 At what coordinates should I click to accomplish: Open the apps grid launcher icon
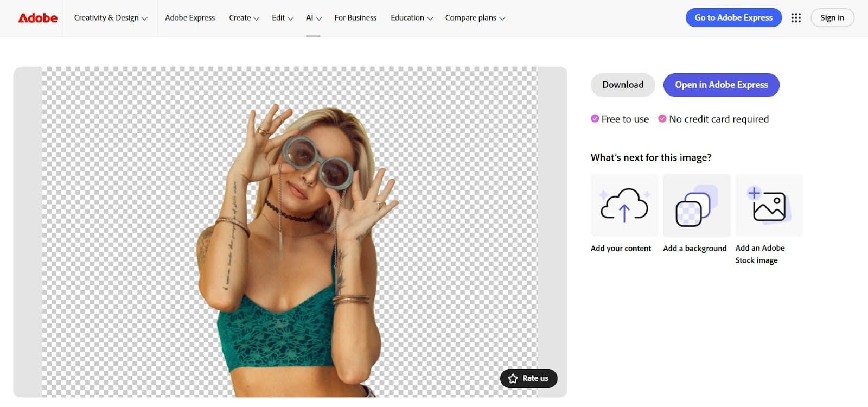pos(796,18)
